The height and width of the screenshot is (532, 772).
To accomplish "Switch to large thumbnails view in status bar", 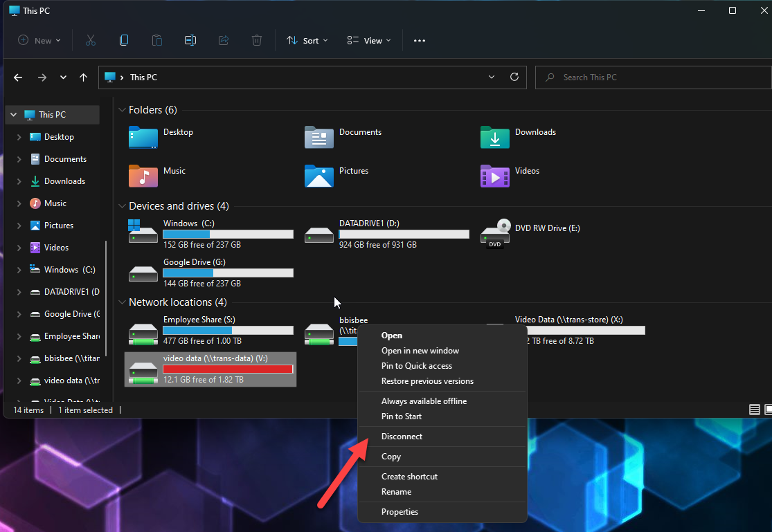I will 767,410.
